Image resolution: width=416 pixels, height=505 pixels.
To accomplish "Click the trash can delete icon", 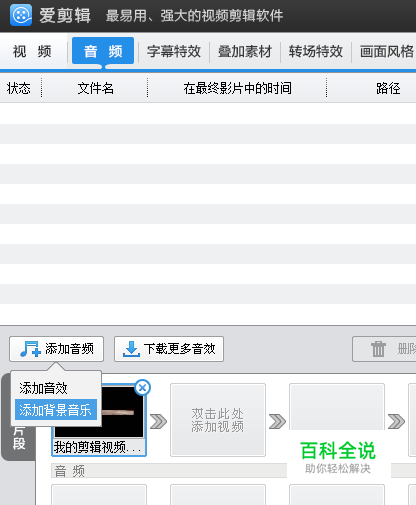I will [378, 349].
